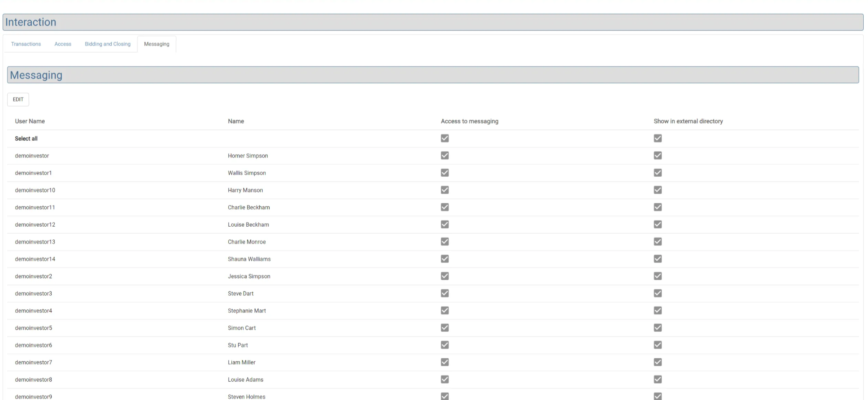This screenshot has height=400, width=868.
Task: Click the User Name column header
Action: [x=30, y=121]
